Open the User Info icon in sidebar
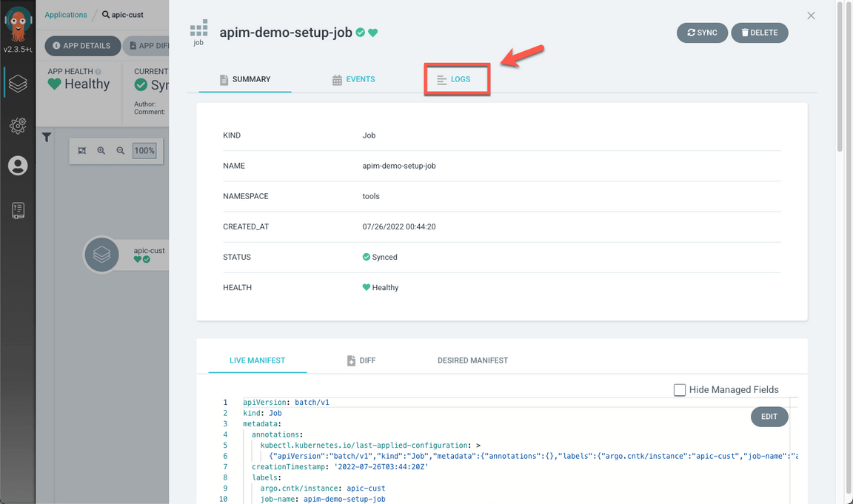 (18, 166)
